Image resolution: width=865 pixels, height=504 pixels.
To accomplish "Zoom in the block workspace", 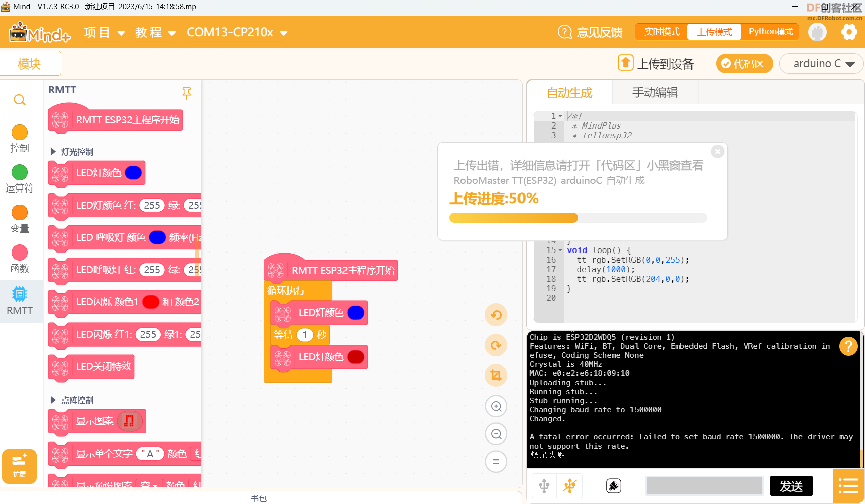I will 496,406.
